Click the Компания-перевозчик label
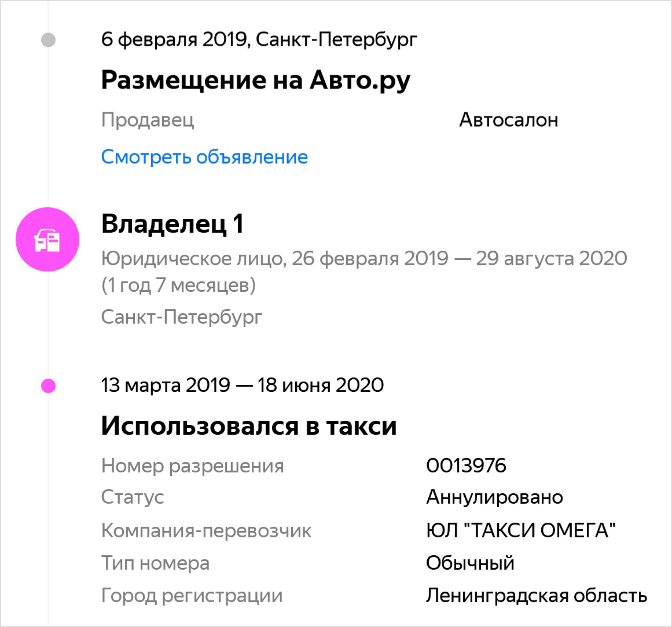Image resolution: width=672 pixels, height=627 pixels. pyautogui.click(x=206, y=531)
